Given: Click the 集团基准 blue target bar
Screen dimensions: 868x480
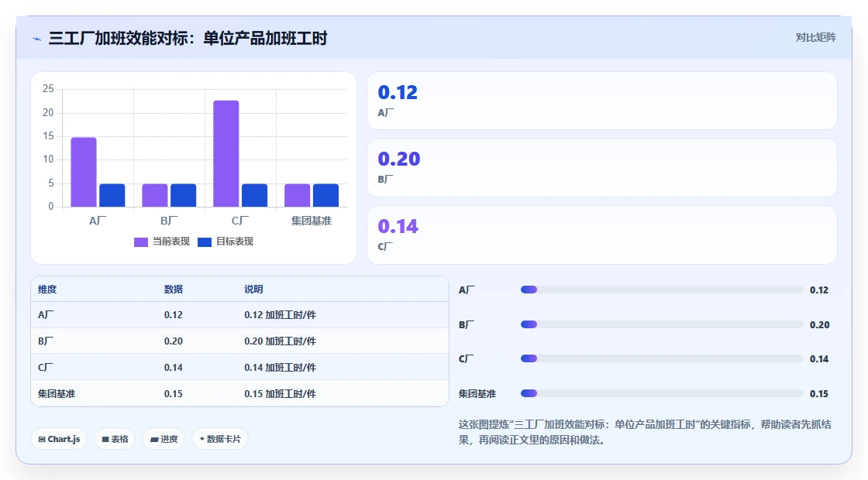Looking at the screenshot, I should [x=325, y=195].
